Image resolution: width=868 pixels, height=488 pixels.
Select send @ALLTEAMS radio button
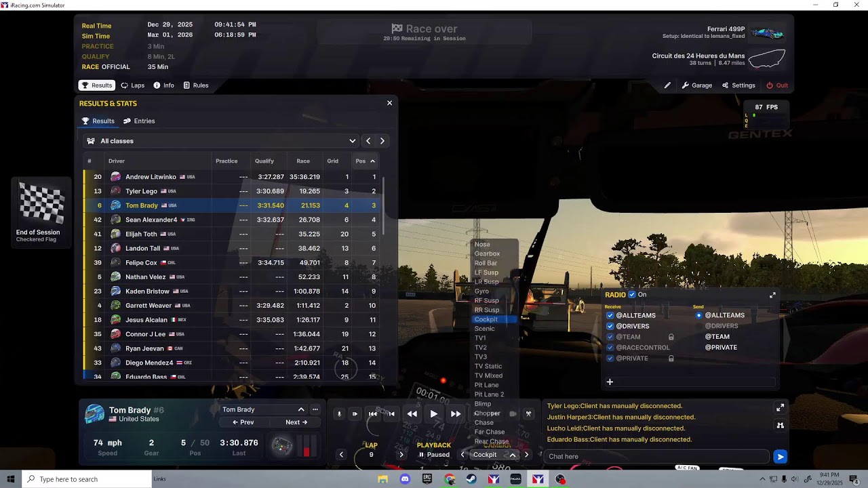699,315
